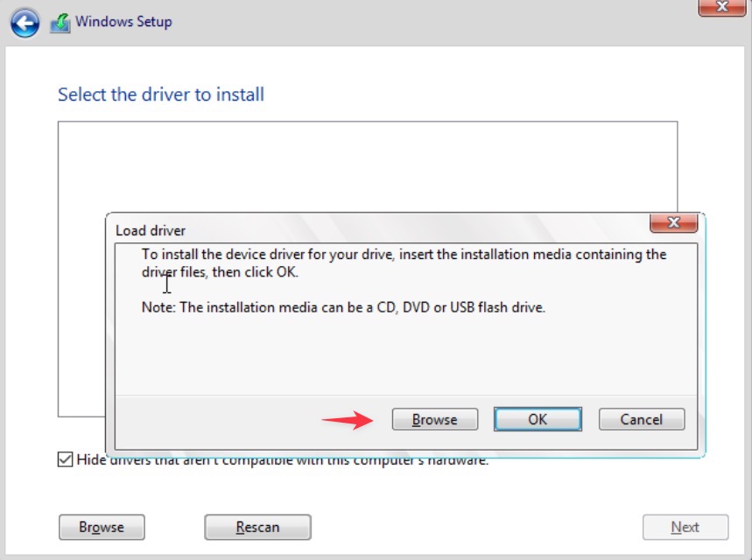The width and height of the screenshot is (752, 560).
Task: Click the Rescan button
Action: [x=257, y=527]
